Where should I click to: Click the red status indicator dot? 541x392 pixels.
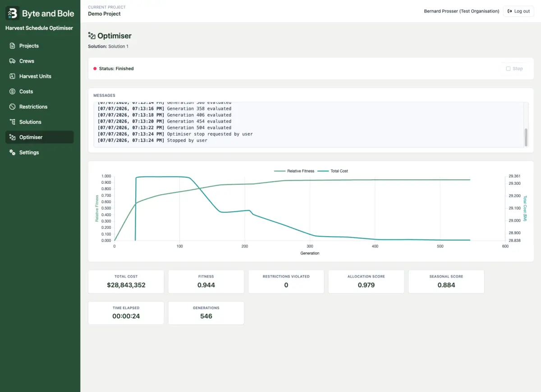click(x=95, y=69)
